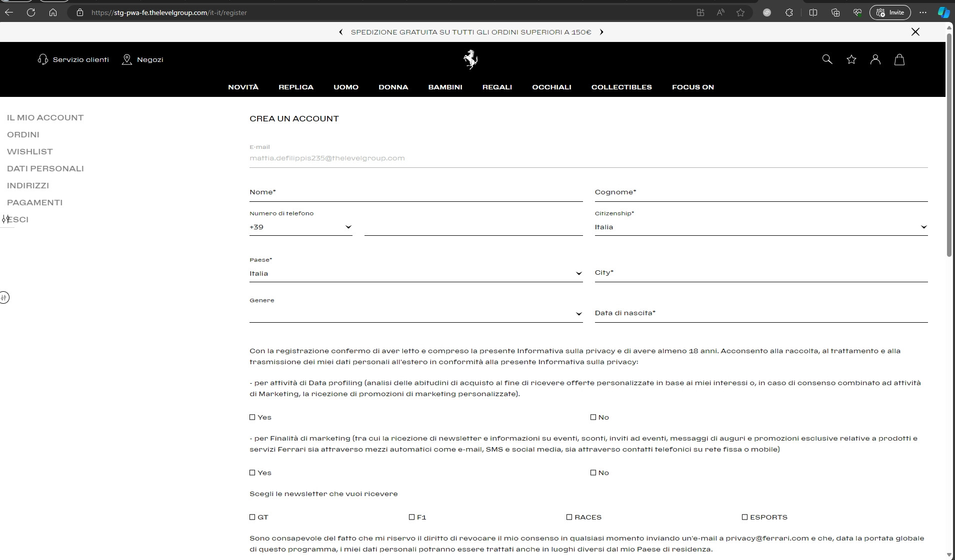This screenshot has height=560, width=955.
Task: Focus the City input field
Action: 761,273
